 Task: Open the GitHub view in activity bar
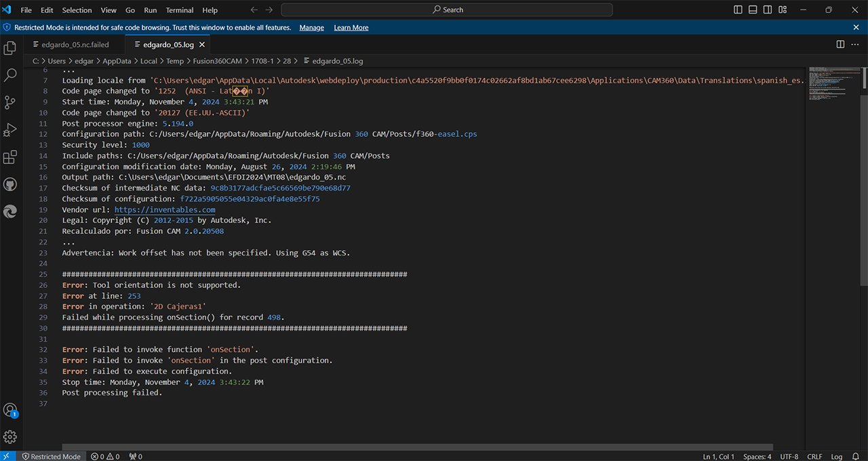10,184
